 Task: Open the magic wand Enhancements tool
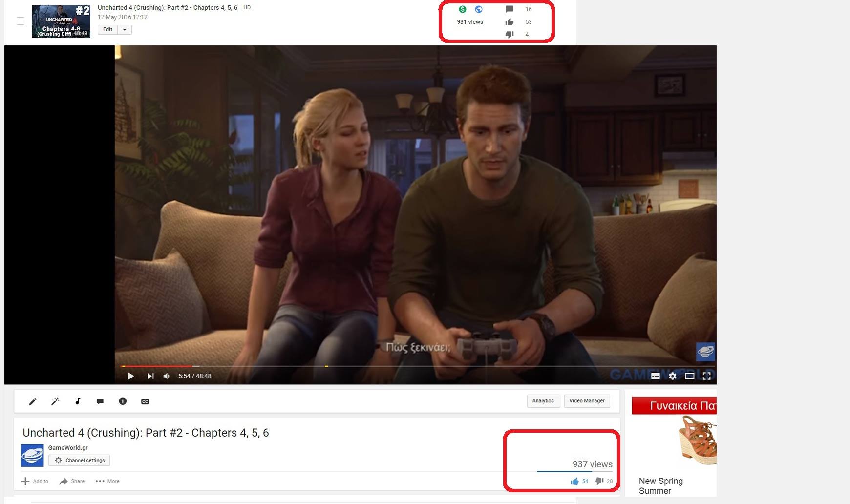pos(55,401)
